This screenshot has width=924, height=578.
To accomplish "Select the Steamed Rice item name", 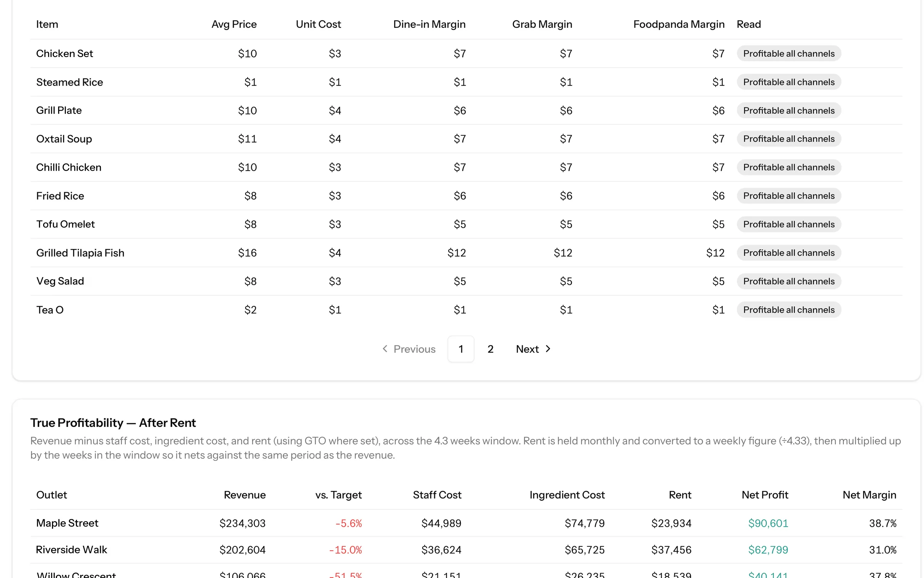I will pos(70,82).
